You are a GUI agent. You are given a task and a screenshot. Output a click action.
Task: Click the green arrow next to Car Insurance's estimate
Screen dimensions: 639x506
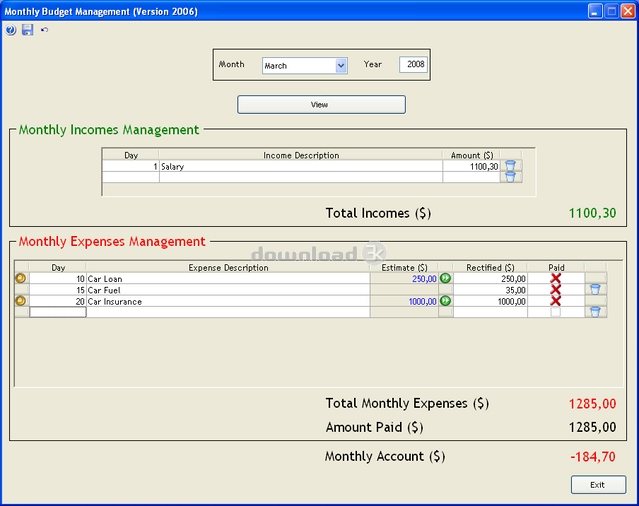point(445,301)
